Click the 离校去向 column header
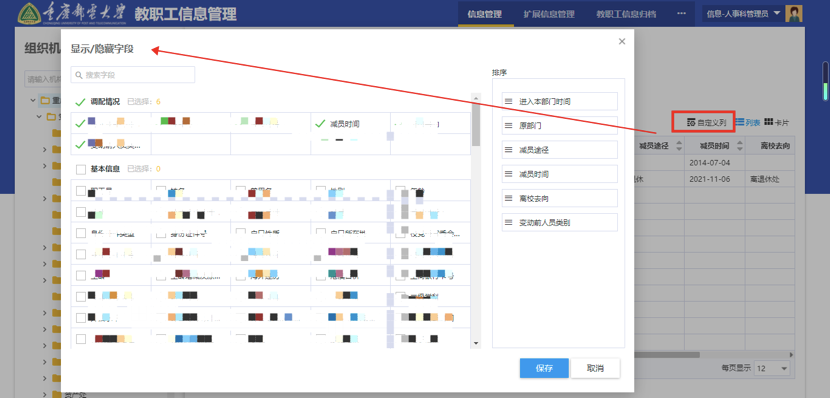This screenshot has width=830, height=398. coord(771,146)
